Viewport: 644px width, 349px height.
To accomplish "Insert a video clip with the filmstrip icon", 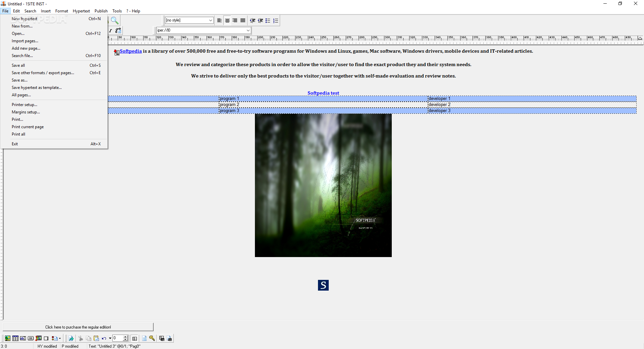I will [x=39, y=338].
